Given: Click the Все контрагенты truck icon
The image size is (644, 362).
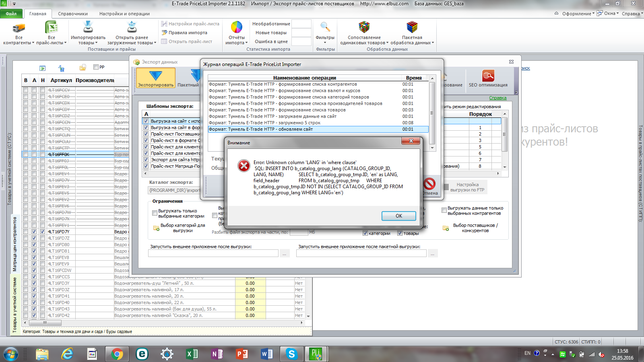Looking at the screenshot, I should 19,28.
